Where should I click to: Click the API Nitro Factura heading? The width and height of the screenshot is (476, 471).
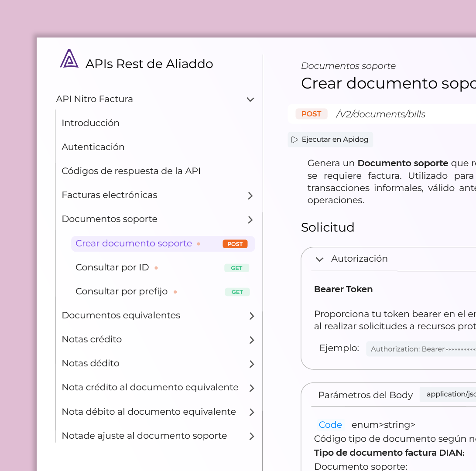click(94, 99)
